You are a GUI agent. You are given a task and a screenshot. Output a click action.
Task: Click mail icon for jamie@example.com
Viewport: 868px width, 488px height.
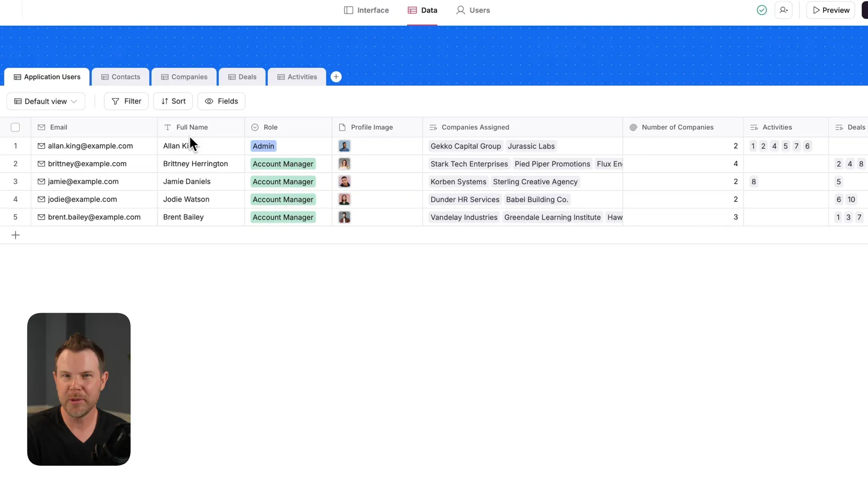[41, 181]
